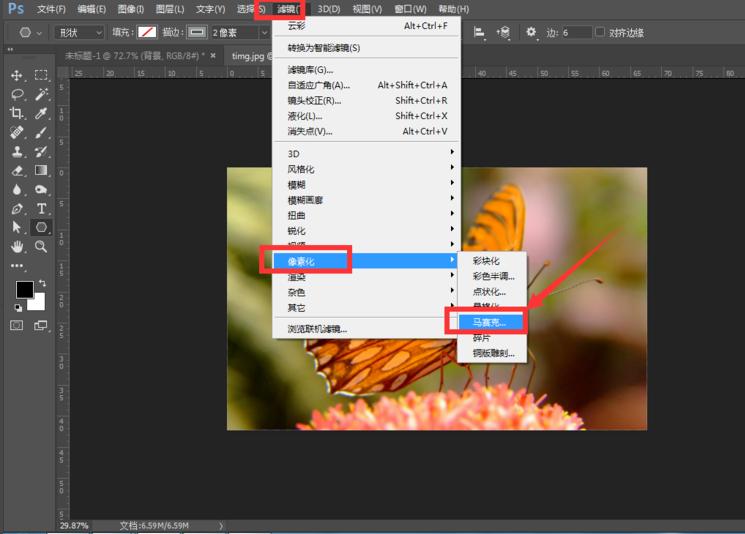Select the Hand tool
Image resolution: width=745 pixels, height=534 pixels.
[17, 247]
